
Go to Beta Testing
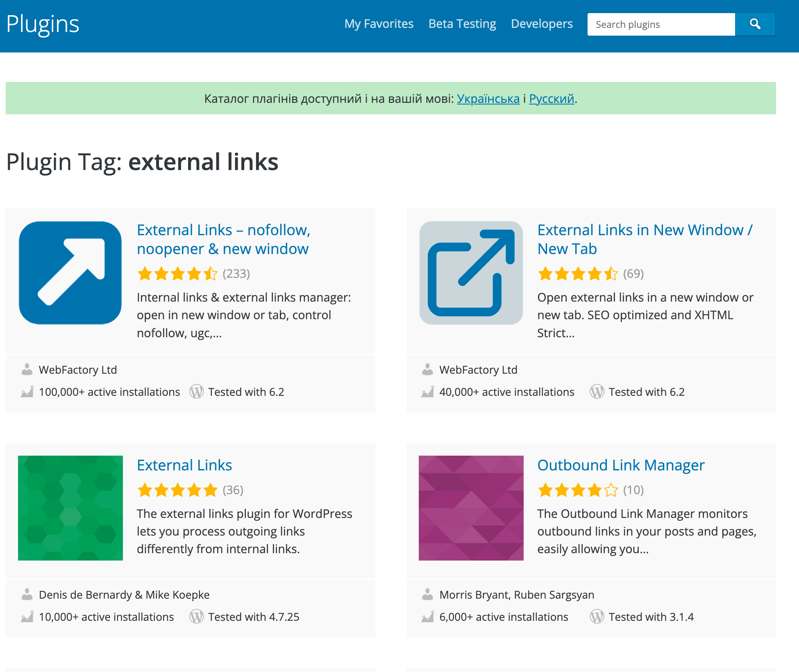(462, 24)
